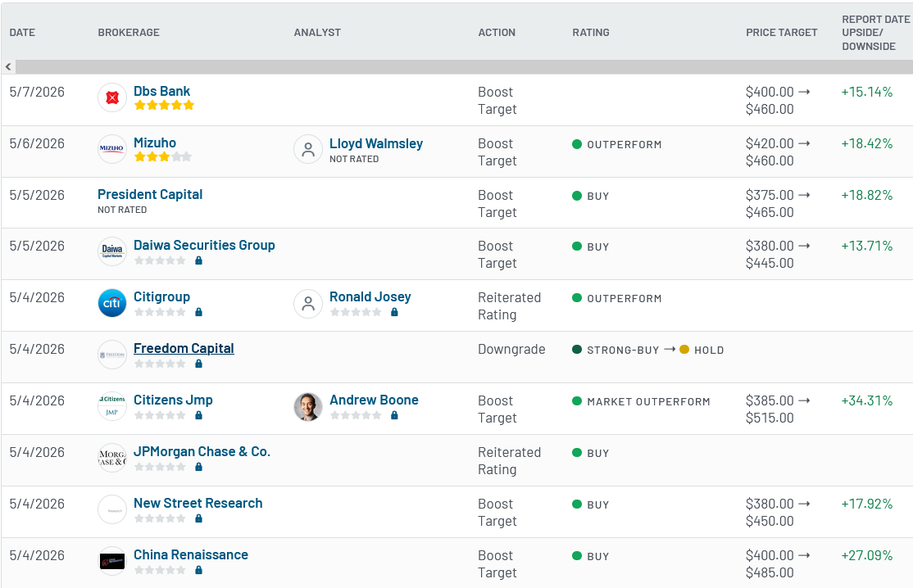Click lock icon under Citigroup brokerage
913x588 pixels.
tap(198, 312)
